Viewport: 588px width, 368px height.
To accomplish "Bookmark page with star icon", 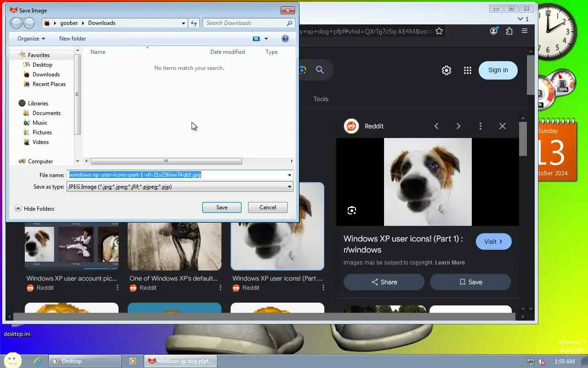I will pos(439,31).
